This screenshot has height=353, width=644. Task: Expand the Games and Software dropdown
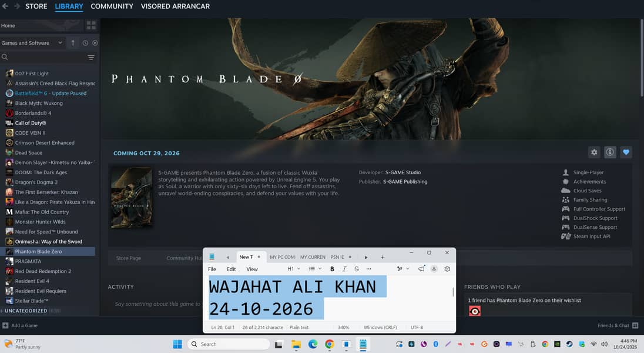pyautogui.click(x=32, y=43)
